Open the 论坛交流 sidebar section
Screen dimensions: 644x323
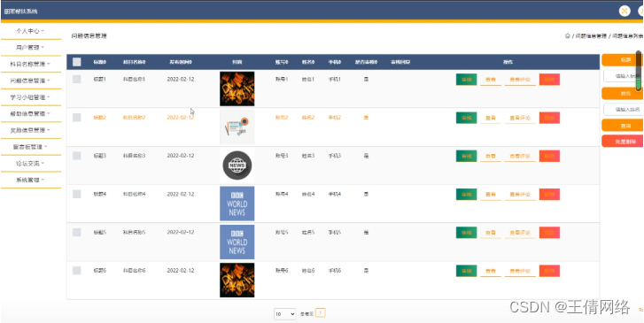tap(30, 164)
